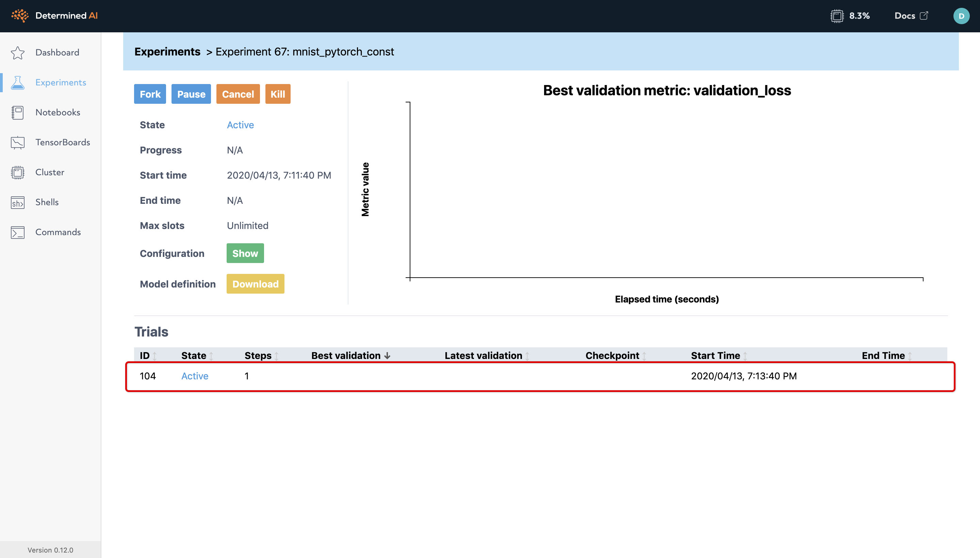
Task: Click trial start time 7:13:40 PM
Action: click(x=744, y=376)
